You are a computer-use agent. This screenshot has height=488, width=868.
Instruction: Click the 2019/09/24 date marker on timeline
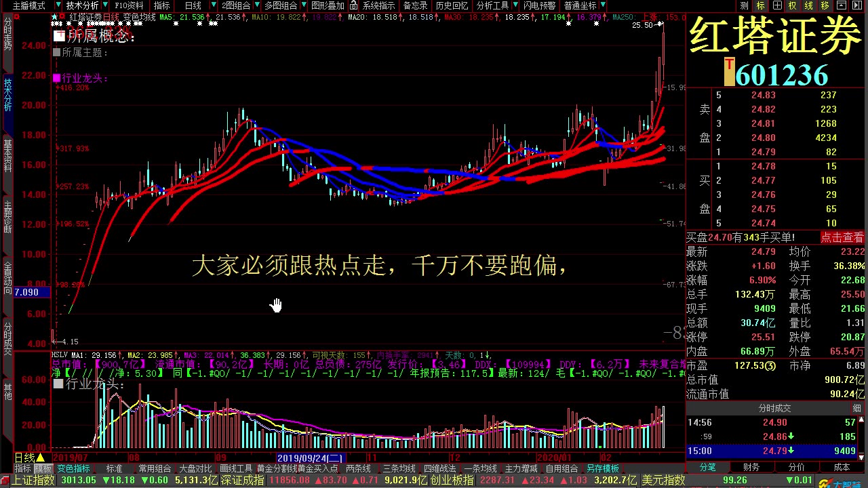click(x=311, y=458)
